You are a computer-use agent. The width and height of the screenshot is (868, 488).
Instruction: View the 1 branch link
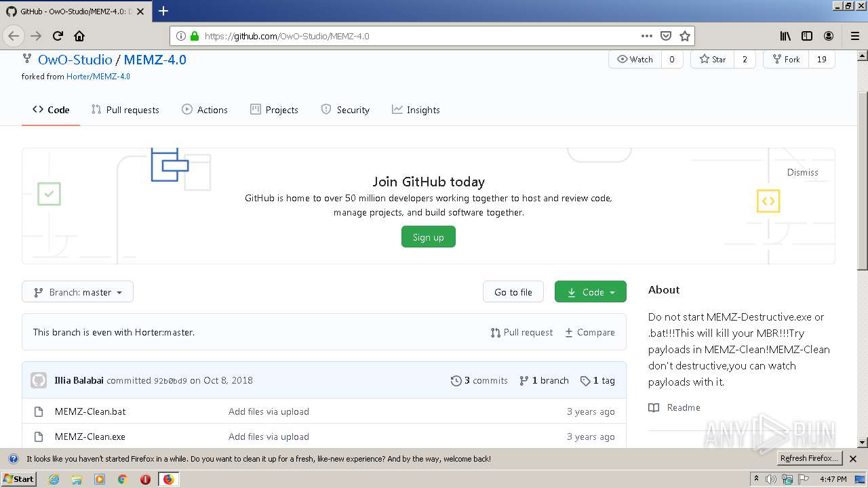(x=544, y=380)
